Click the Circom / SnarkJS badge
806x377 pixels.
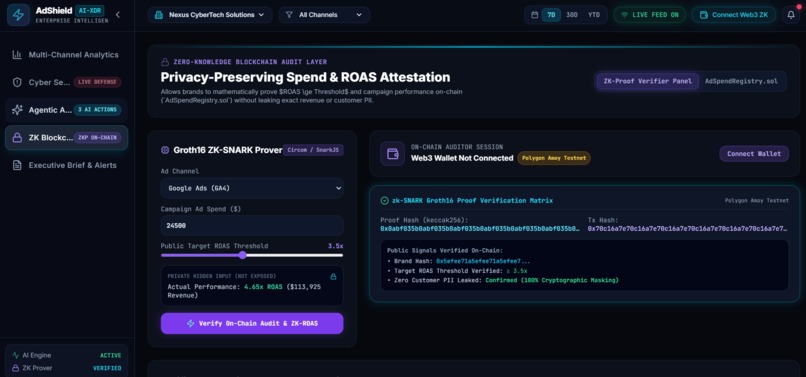tap(313, 150)
